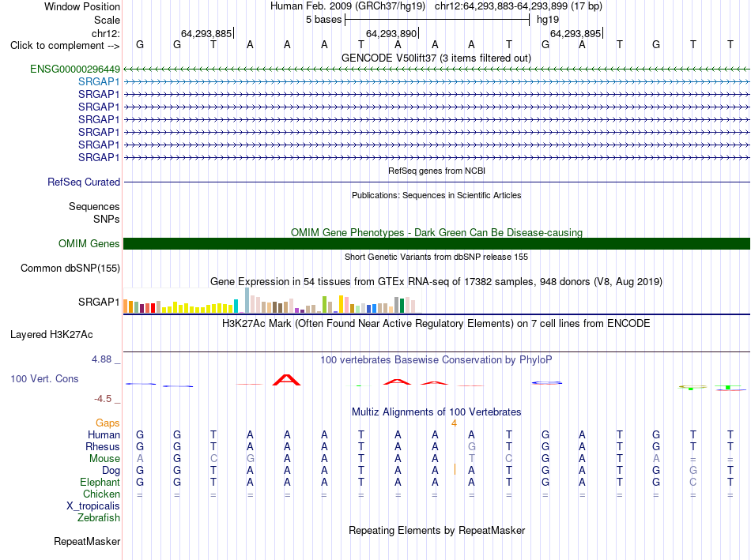Open 'Basewise Conservation by PhyloP' track title
Viewport: 751px width, 560px height.
tap(436, 360)
